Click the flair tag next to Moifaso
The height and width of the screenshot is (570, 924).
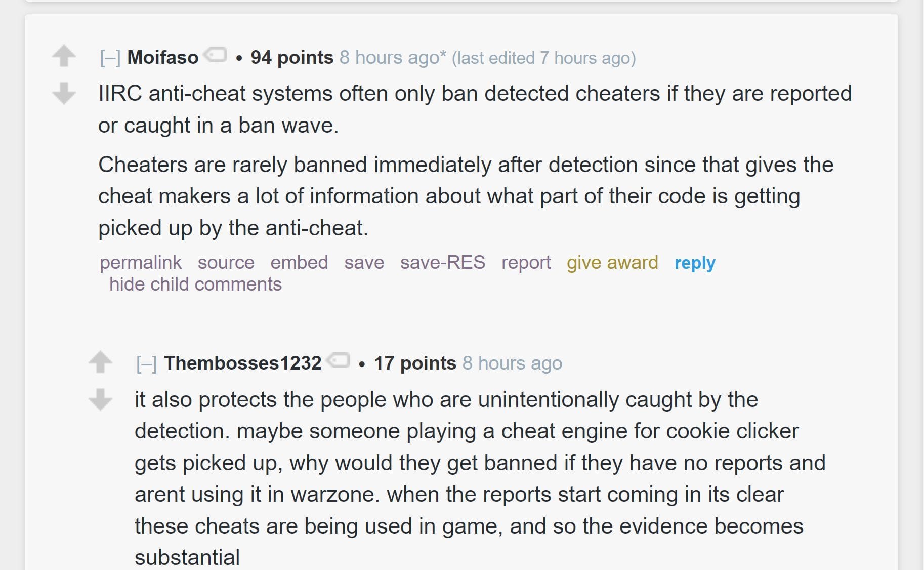click(215, 56)
